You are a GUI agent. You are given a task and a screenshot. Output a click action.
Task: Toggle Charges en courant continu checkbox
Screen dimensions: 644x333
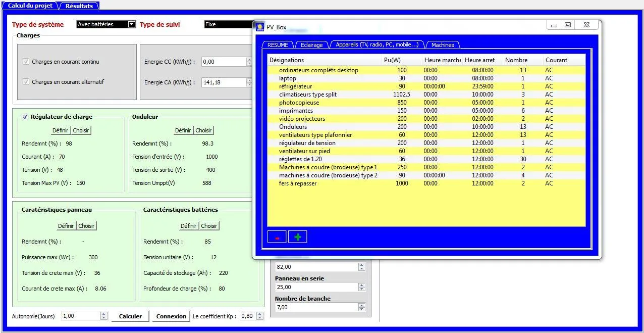click(x=26, y=62)
